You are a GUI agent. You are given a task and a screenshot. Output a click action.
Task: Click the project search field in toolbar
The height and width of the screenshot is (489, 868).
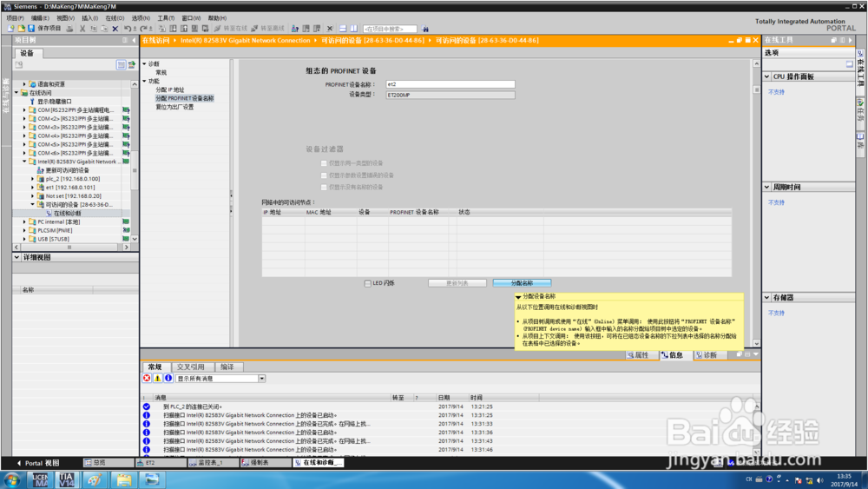[390, 29]
